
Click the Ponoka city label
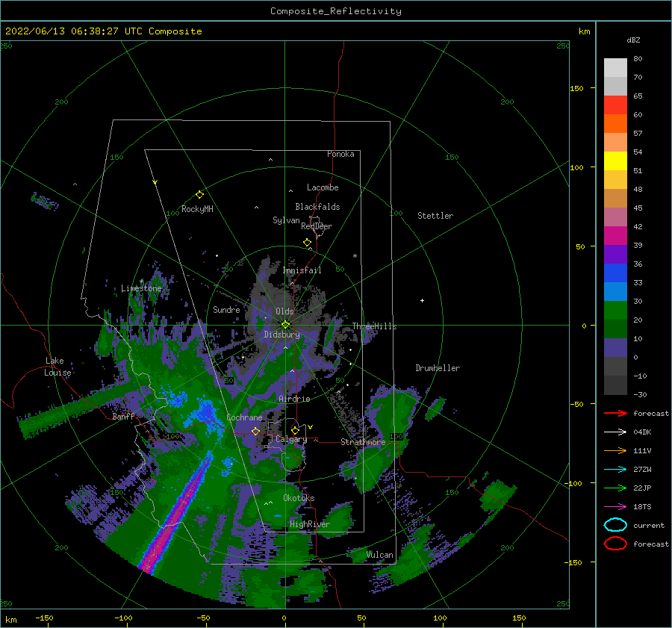340,154
